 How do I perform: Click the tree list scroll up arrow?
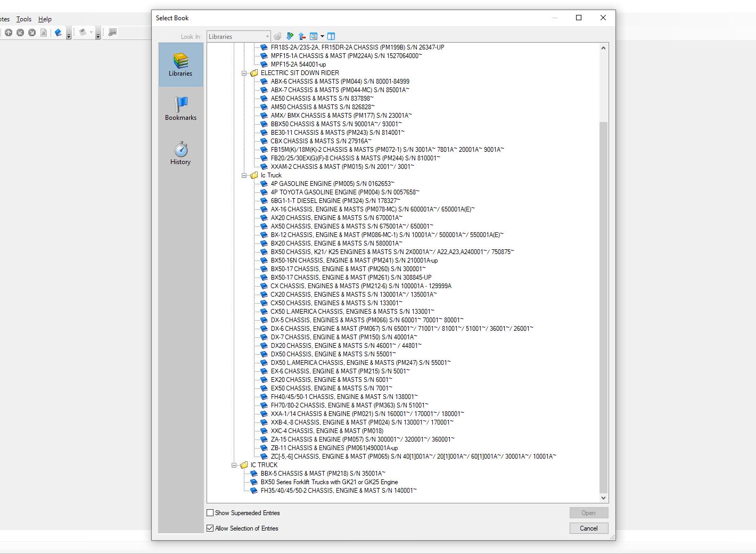pos(603,48)
